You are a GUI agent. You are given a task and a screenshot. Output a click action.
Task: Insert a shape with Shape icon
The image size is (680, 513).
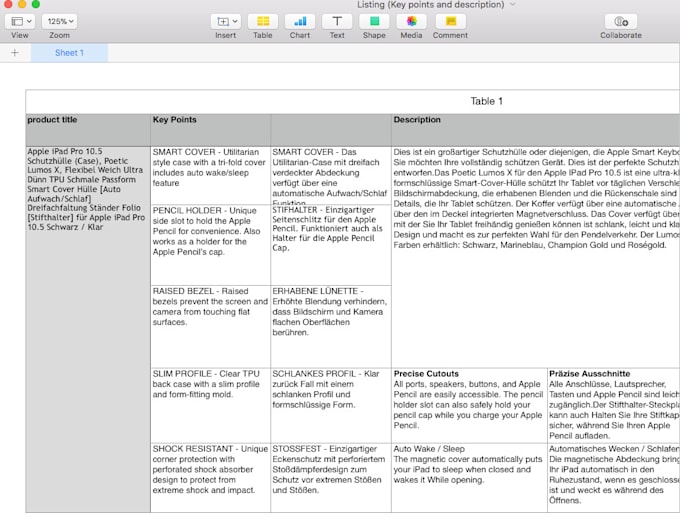374,21
